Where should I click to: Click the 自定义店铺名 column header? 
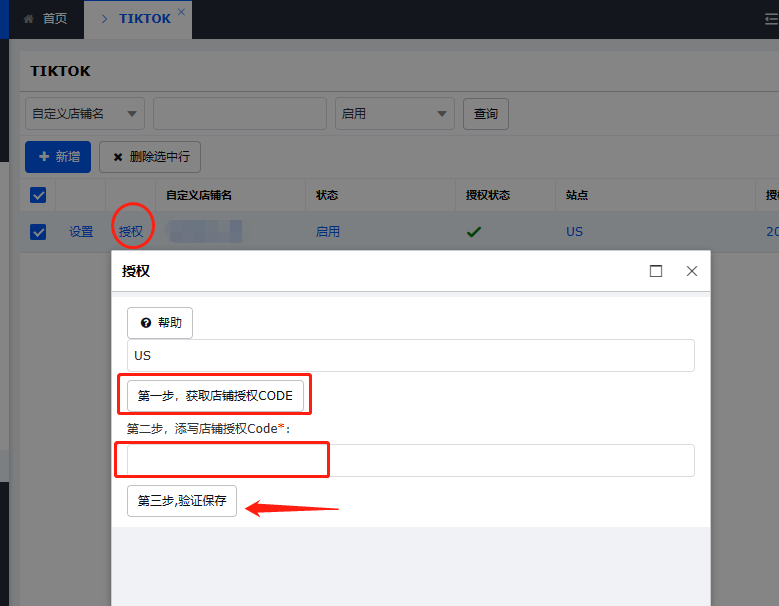coord(199,195)
